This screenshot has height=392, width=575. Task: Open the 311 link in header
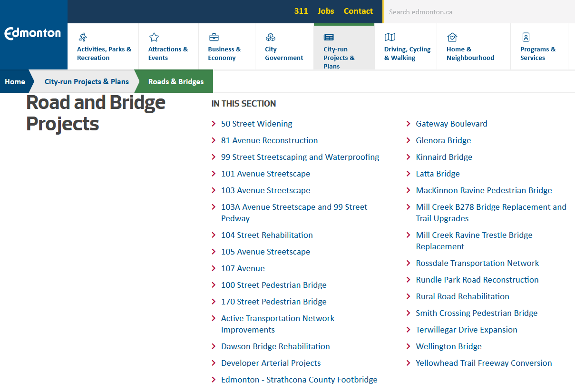(301, 11)
